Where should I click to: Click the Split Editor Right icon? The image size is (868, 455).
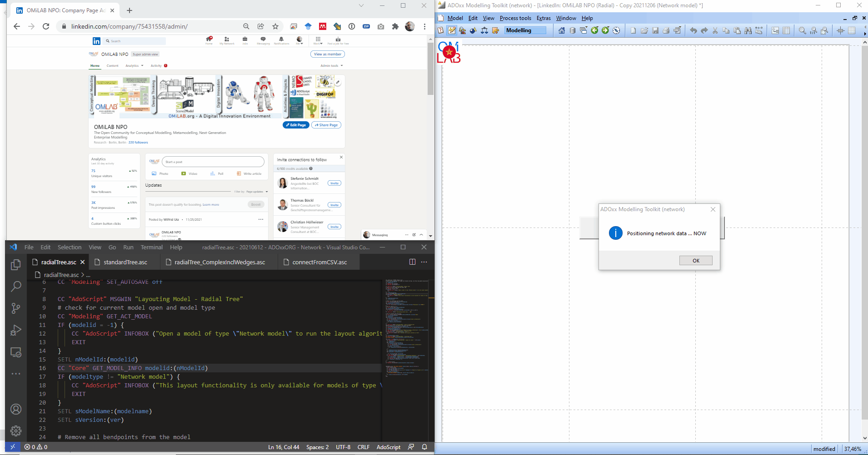[412, 262]
